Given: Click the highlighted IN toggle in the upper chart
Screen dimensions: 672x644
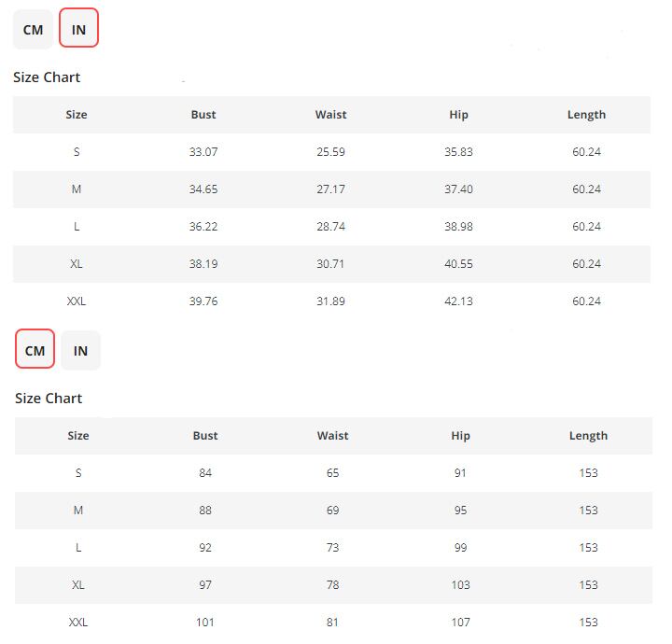Looking at the screenshot, I should point(78,30).
